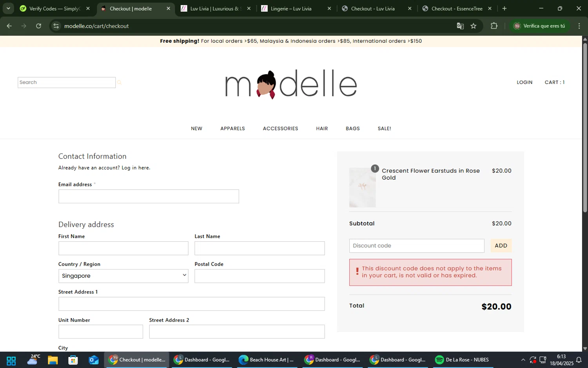Click the page vertical scrollbar
This screenshot has width=588, height=368.
click(585, 128)
